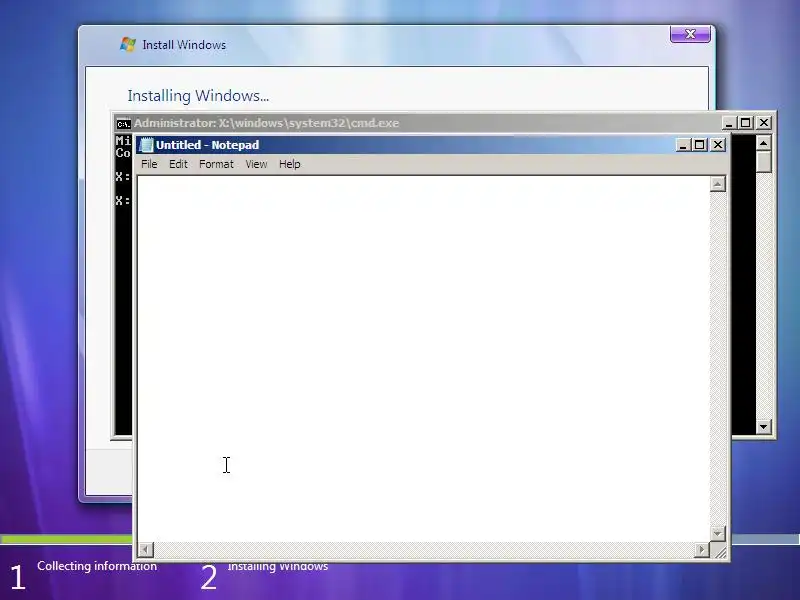800x600 pixels.
Task: Click the Install Windows flag logo
Action: click(x=128, y=44)
